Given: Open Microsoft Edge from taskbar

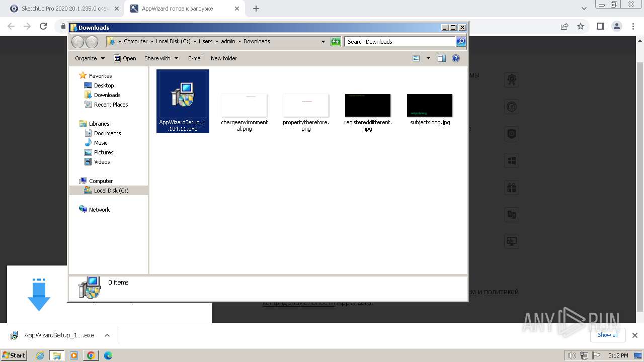Looking at the screenshot, I should [108, 355].
